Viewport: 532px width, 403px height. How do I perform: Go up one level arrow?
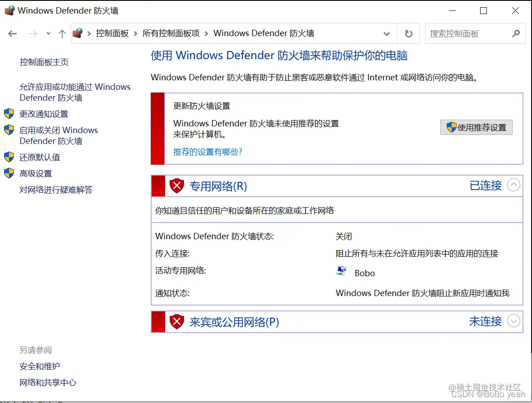(62, 33)
